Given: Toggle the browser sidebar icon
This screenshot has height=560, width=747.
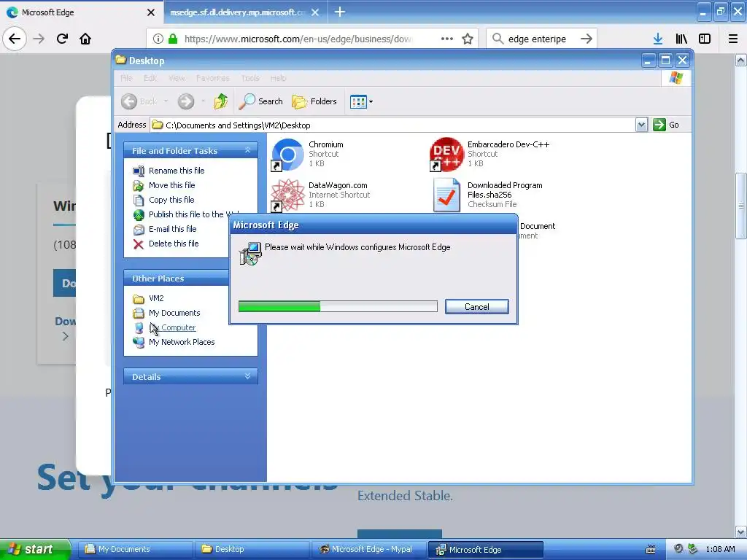Looking at the screenshot, I should pyautogui.click(x=705, y=39).
